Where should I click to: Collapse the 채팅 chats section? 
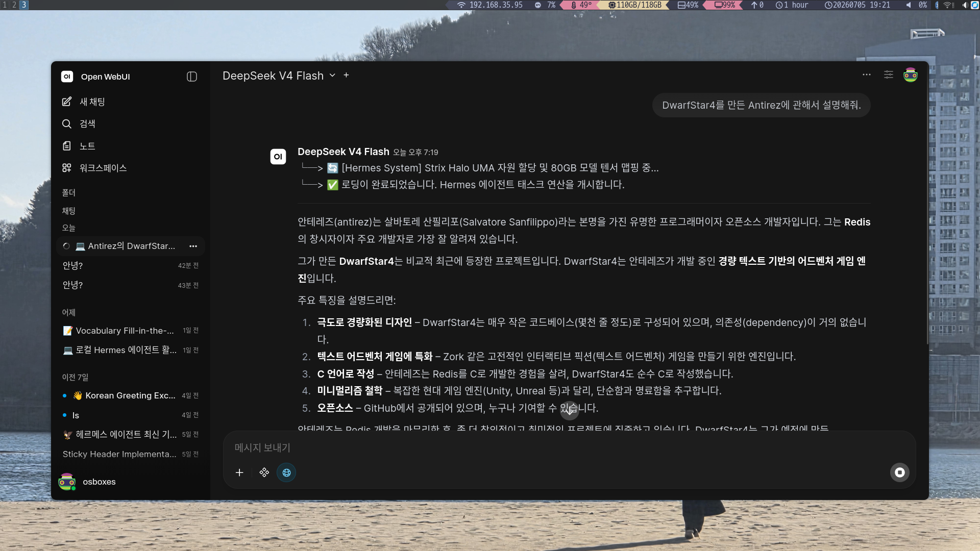(x=69, y=211)
